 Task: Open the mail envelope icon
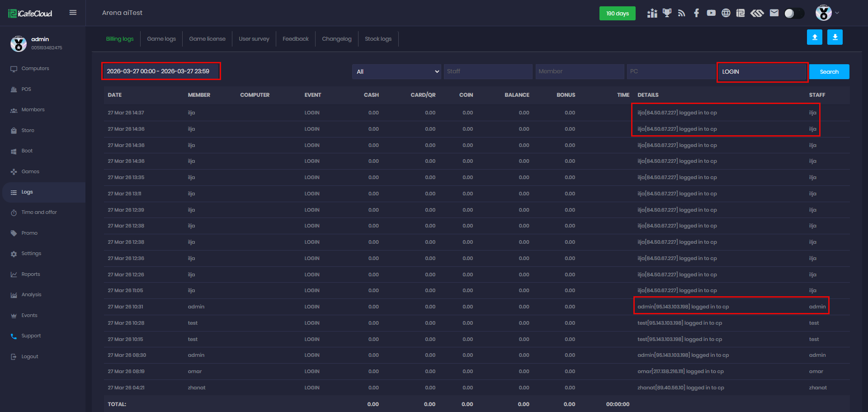point(774,13)
